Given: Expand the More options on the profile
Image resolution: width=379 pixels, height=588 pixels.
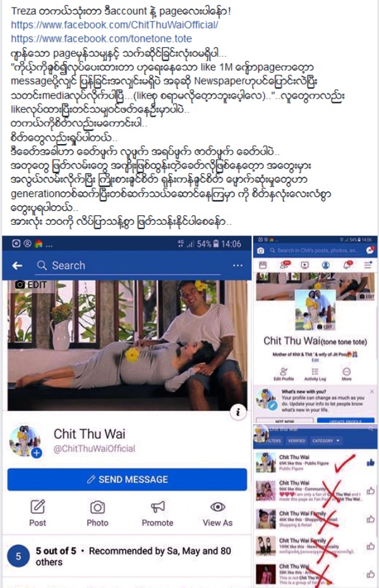Looking at the screenshot, I should 346,374.
